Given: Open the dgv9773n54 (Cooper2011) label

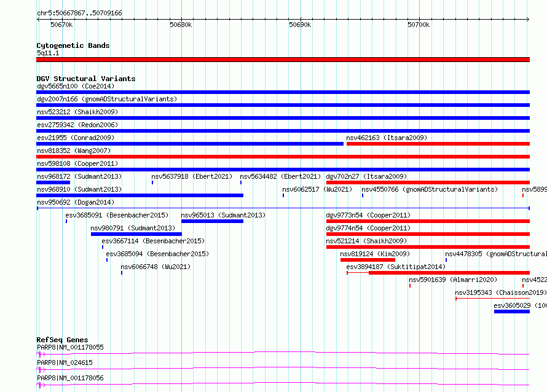Looking at the screenshot, I should (x=368, y=215).
